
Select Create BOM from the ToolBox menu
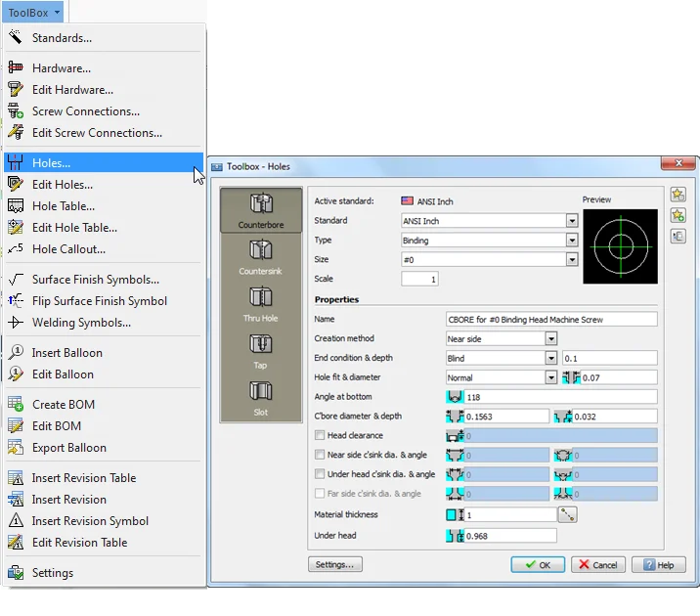click(x=64, y=405)
